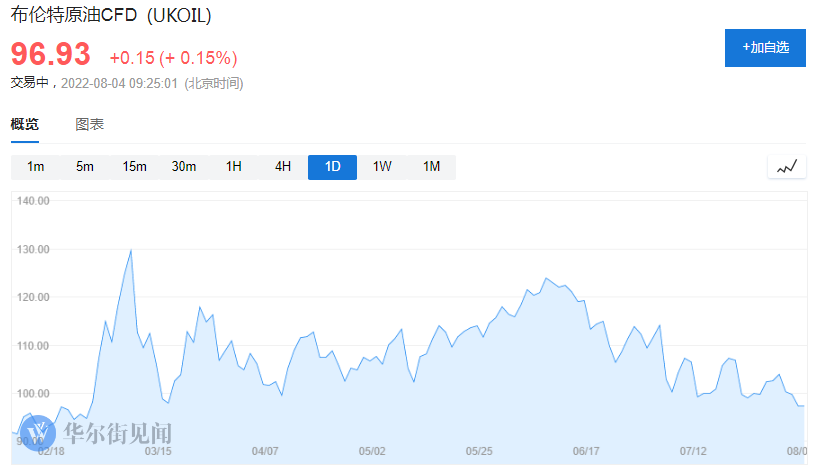Click the 03/15 date label
818x469 pixels.
coord(158,451)
